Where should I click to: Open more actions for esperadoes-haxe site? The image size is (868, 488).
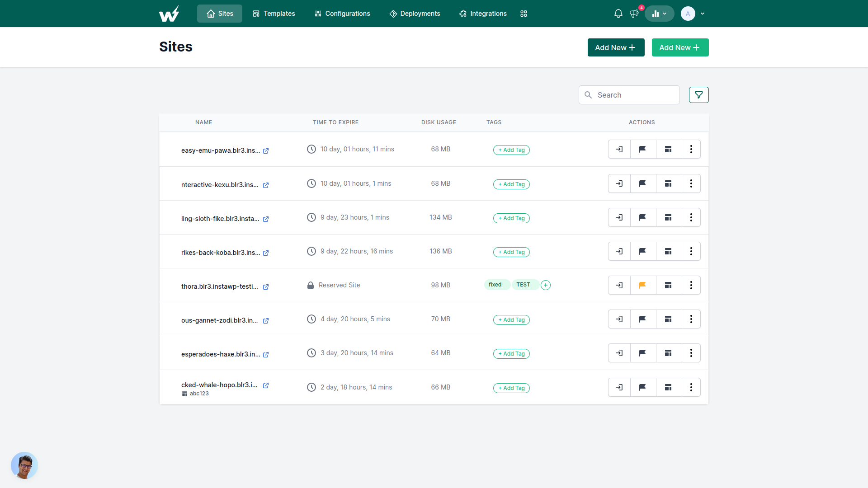691,353
